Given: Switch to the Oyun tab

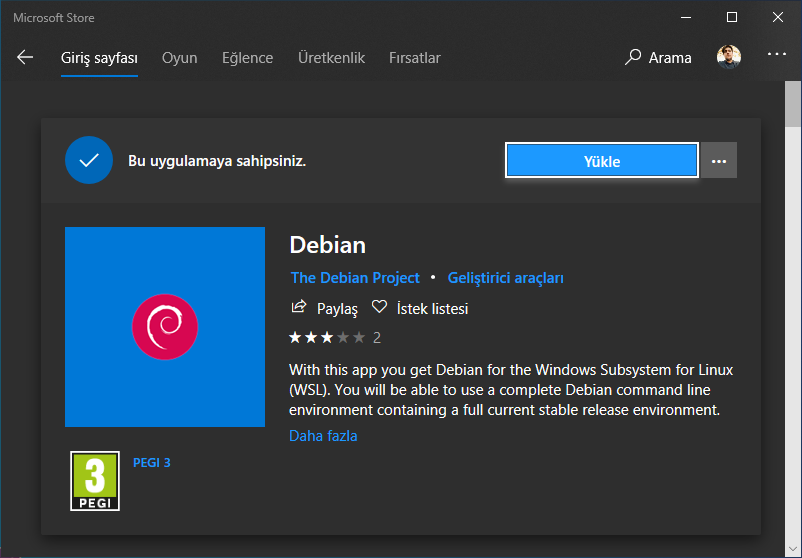Looking at the screenshot, I should pos(180,58).
